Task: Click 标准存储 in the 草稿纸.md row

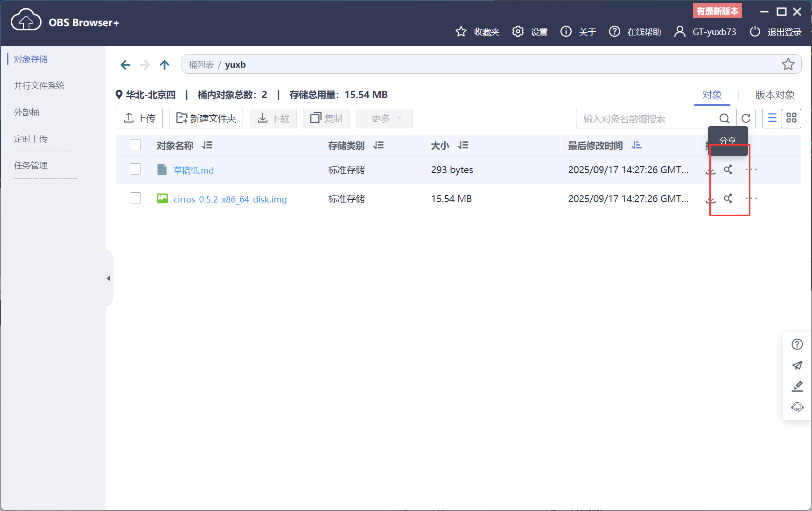Action: pyautogui.click(x=346, y=170)
